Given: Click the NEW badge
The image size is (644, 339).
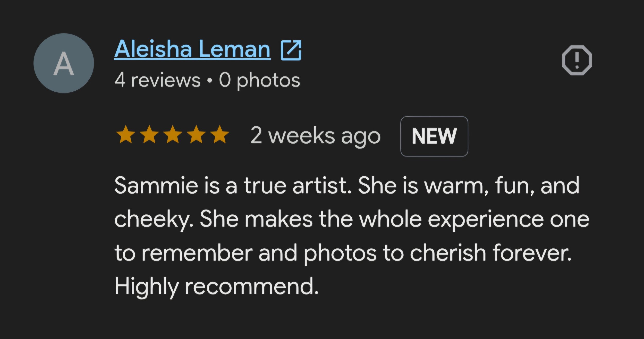Looking at the screenshot, I should point(434,136).
